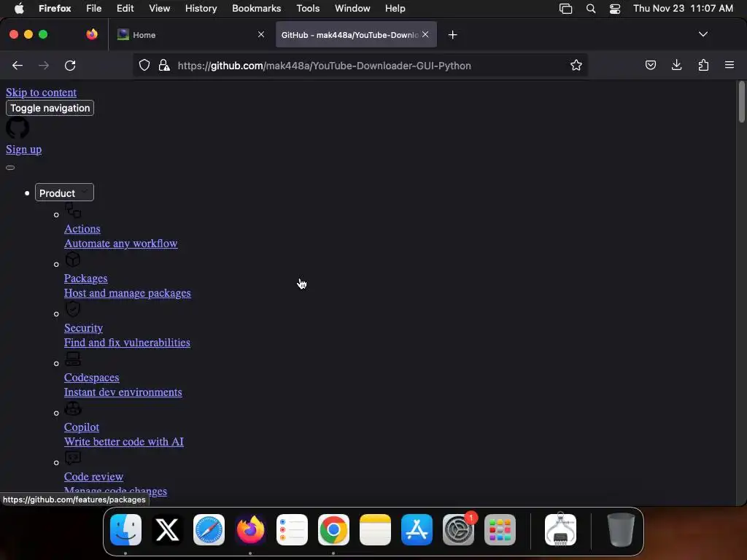
Task: Open the list all tabs chevron
Action: pyautogui.click(x=703, y=34)
